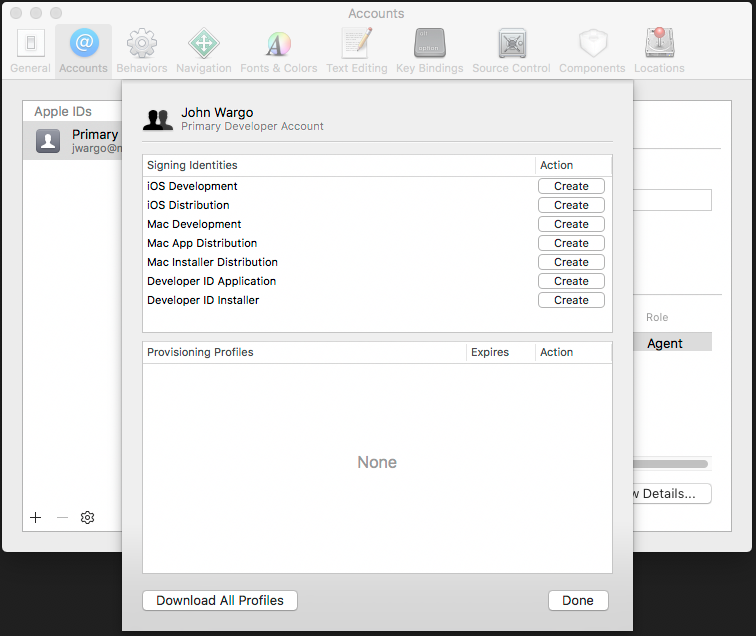Image resolution: width=756 pixels, height=636 pixels.
Task: Click the partially hidden View Details button
Action: (x=672, y=494)
